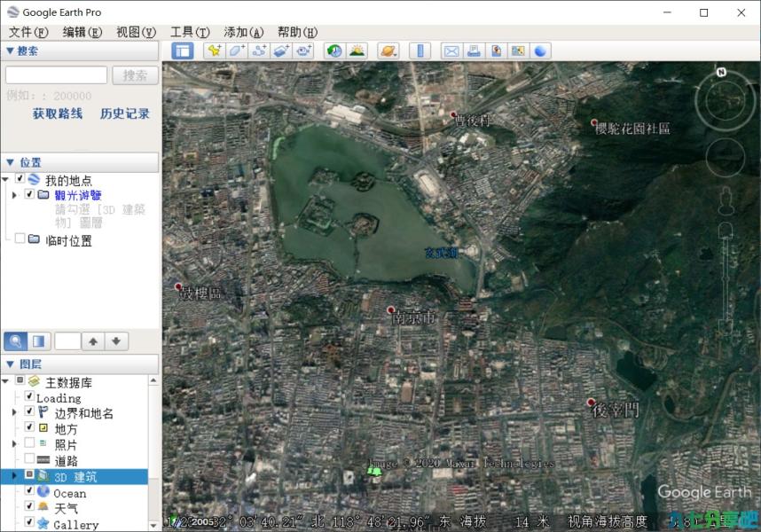Viewport: 761px width, 532px height.
Task: Save the image from toolbar
Action: [x=496, y=51]
